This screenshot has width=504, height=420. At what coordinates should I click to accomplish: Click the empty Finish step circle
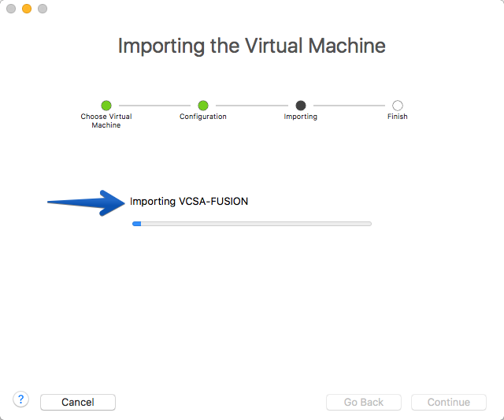click(398, 106)
